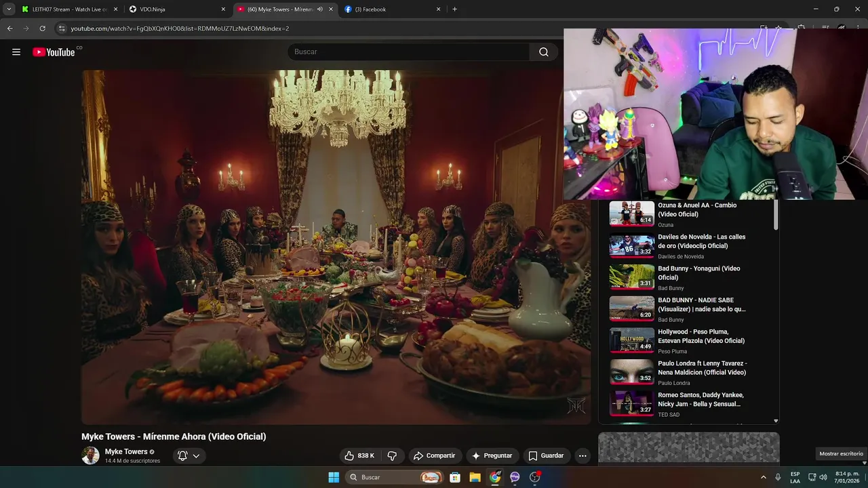Open a new browser tab

pyautogui.click(x=454, y=9)
